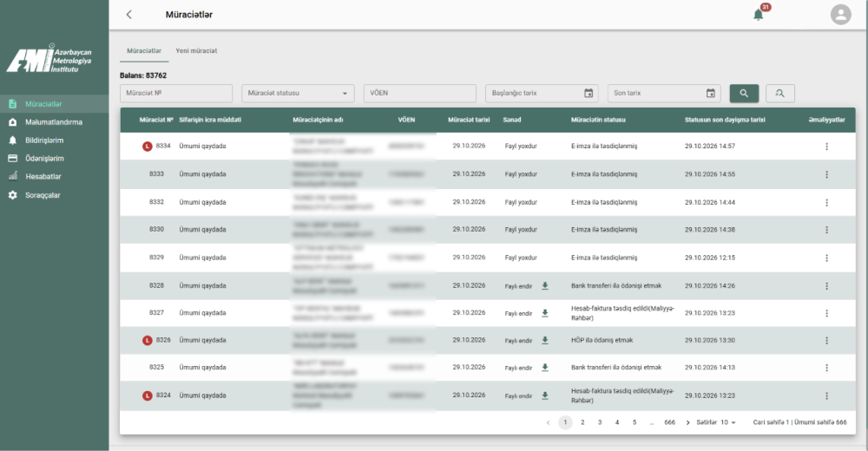
Task: Click the red L badge on request 8324
Action: coord(148,395)
